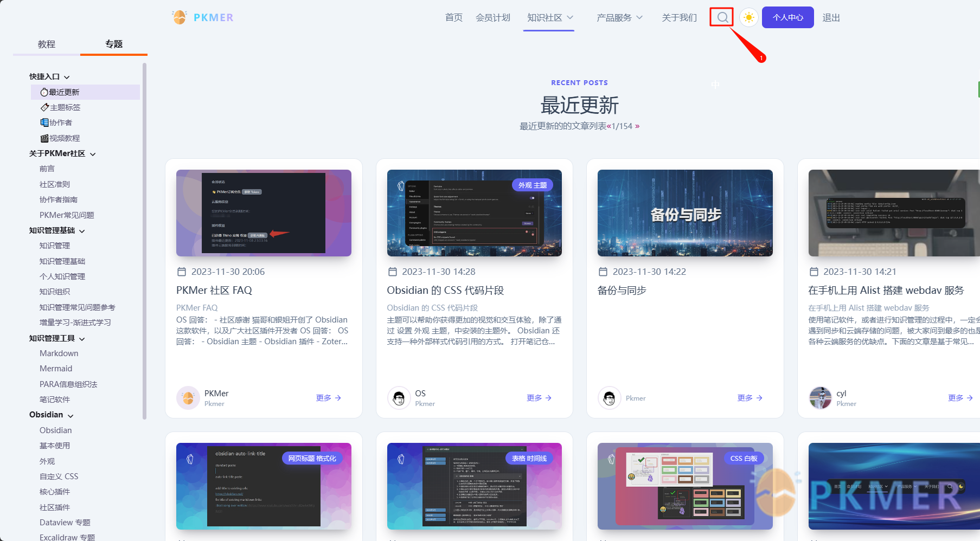Screen dimensions: 980x541
Task: Go to next page with » arrow
Action: 637,126
